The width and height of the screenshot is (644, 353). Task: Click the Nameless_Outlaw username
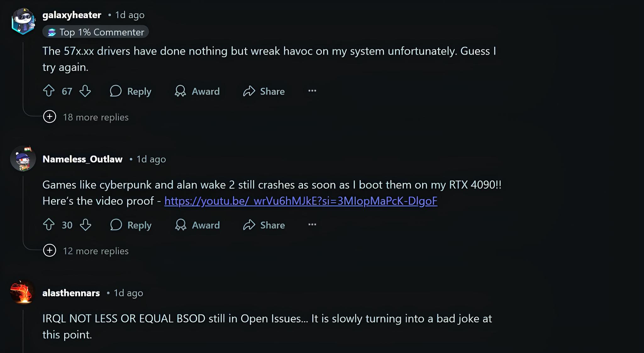coord(82,159)
